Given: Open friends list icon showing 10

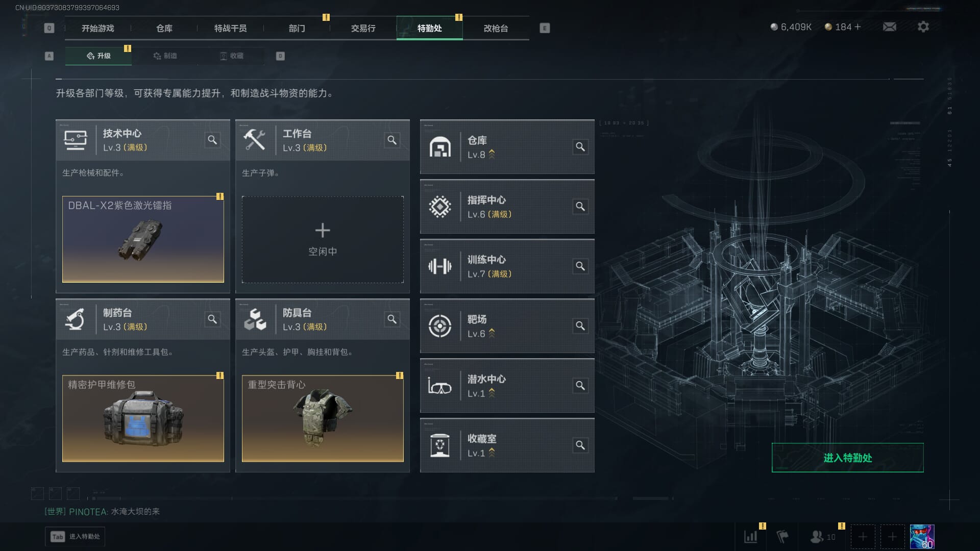Looking at the screenshot, I should click(823, 537).
